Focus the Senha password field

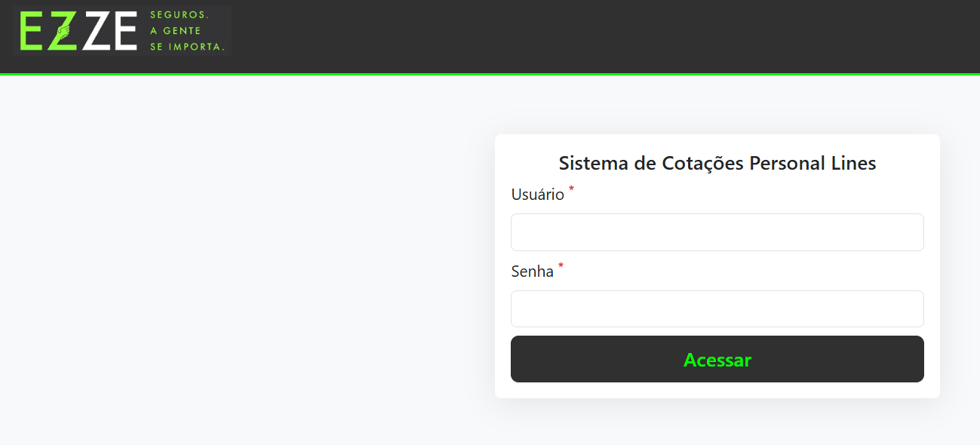pos(717,309)
